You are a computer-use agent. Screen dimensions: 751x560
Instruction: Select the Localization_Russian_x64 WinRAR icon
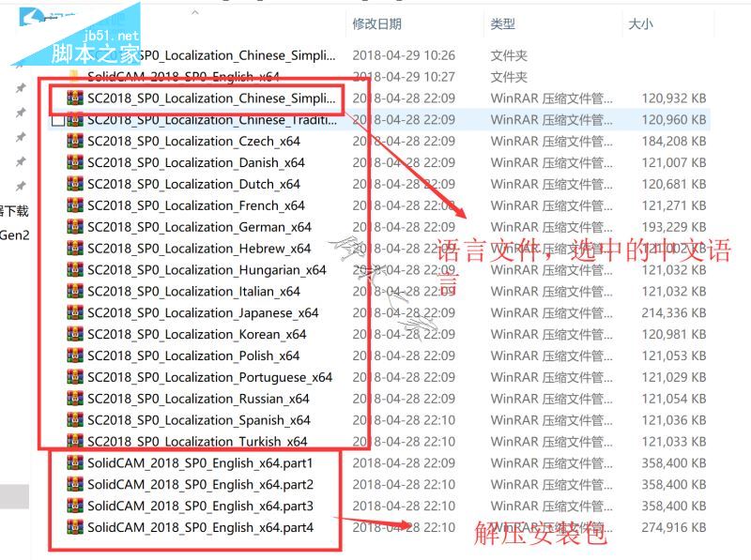(x=75, y=399)
